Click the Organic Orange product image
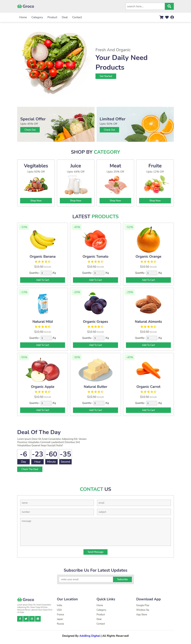191x644 pixels. coord(148,240)
